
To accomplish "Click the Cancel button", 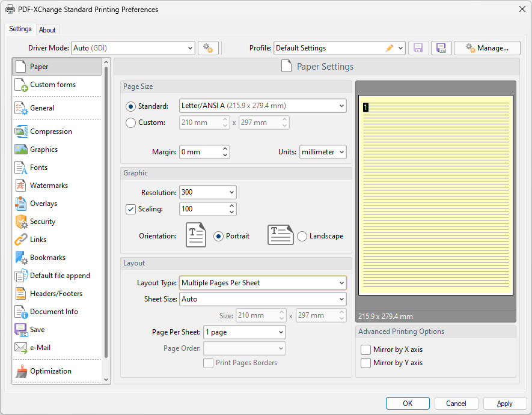I will pyautogui.click(x=456, y=404).
